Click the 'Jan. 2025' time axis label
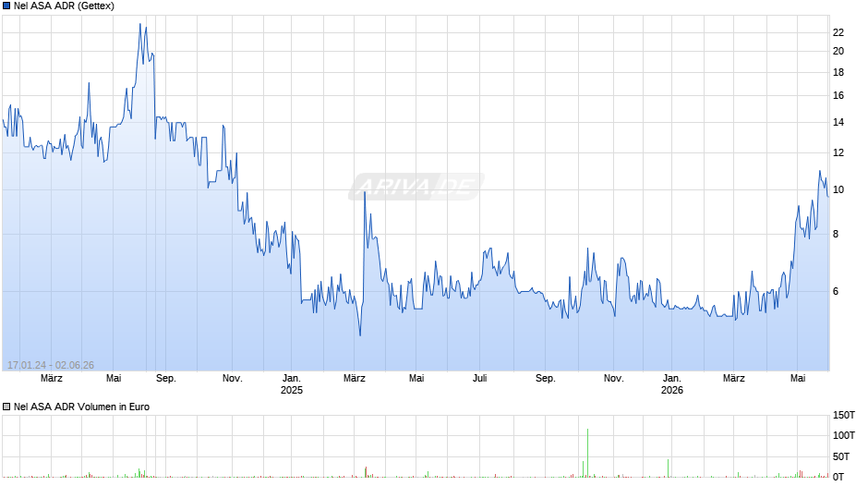Screen dimensions: 868x486 292,384
